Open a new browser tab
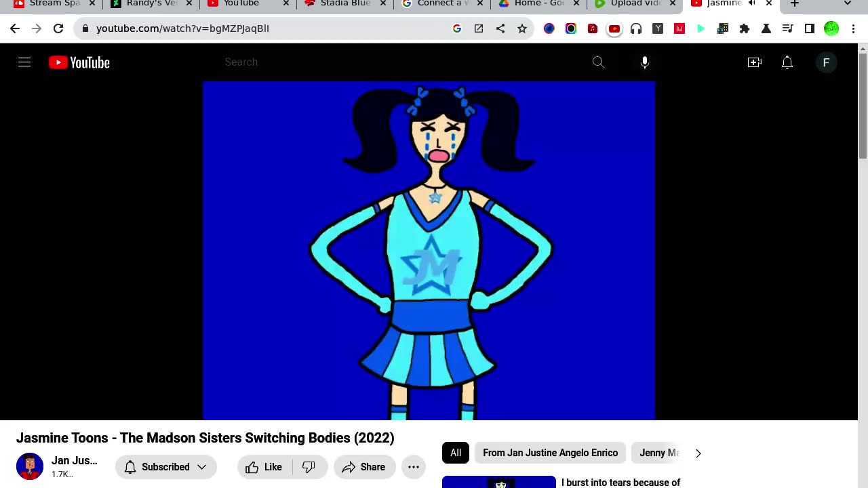Image resolution: width=868 pixels, height=488 pixels. click(794, 3)
